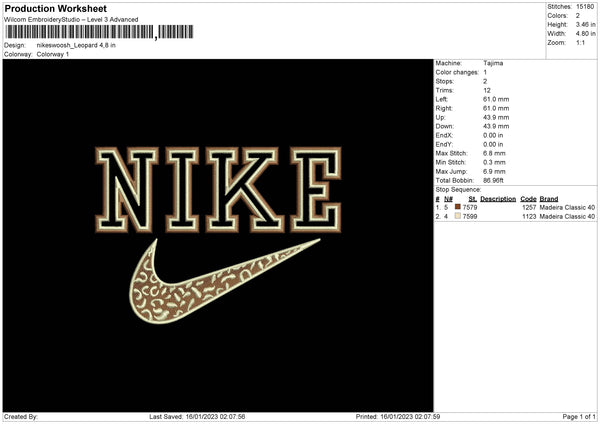Click the St. column header
The width and height of the screenshot is (600, 424).
[x=472, y=199]
